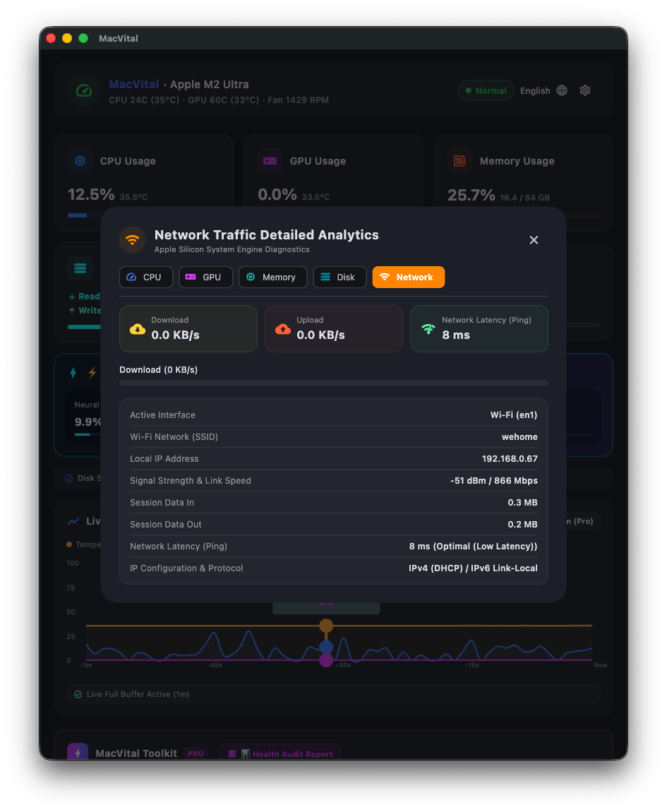Click the Session Data Out 0.2 MB value
This screenshot has height=812, width=667.
click(522, 524)
